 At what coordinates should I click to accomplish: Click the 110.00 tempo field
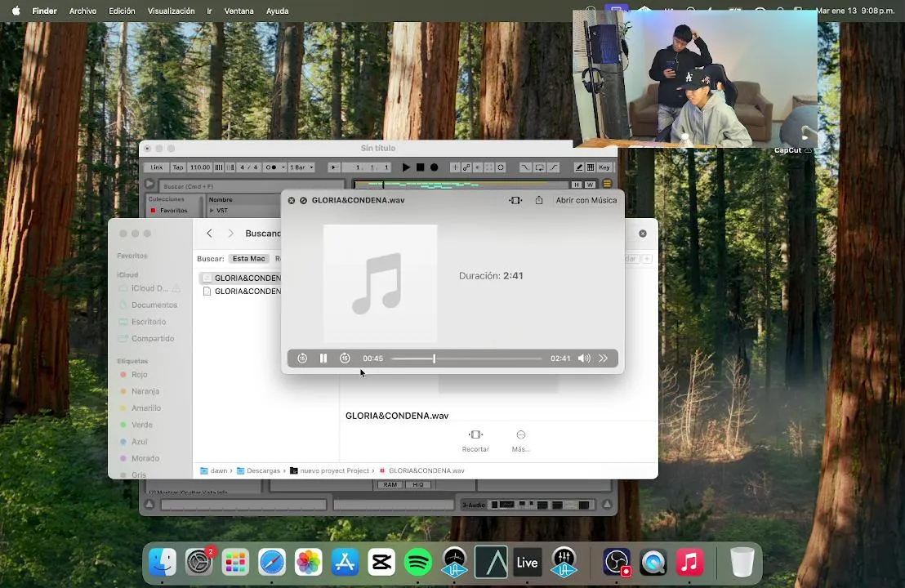tap(199, 167)
